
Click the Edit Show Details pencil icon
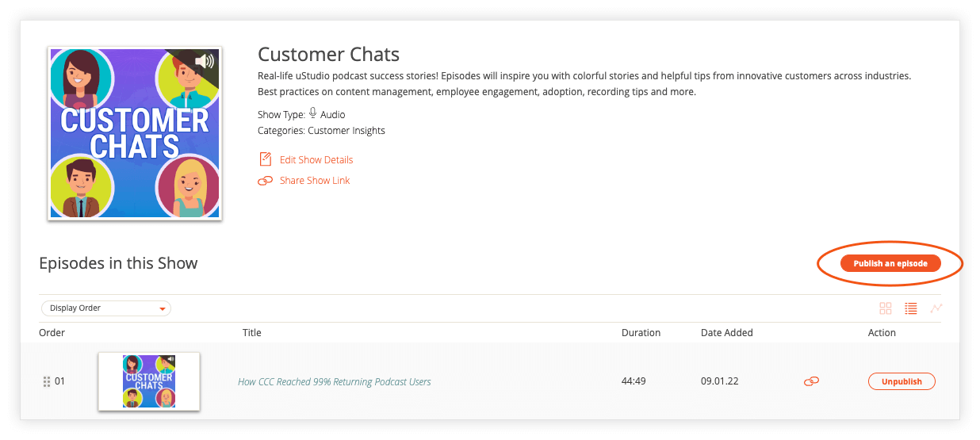266,159
